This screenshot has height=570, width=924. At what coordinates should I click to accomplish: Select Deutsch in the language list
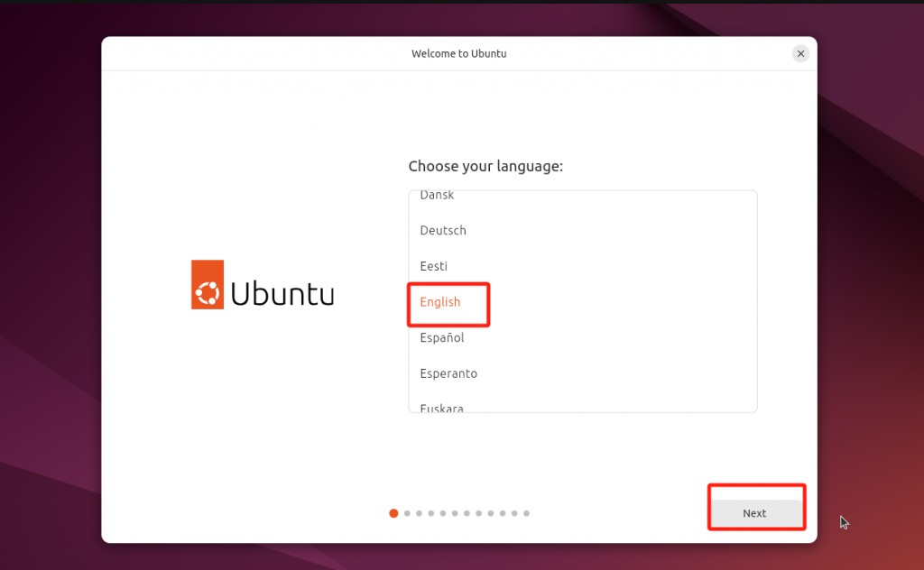pos(582,230)
